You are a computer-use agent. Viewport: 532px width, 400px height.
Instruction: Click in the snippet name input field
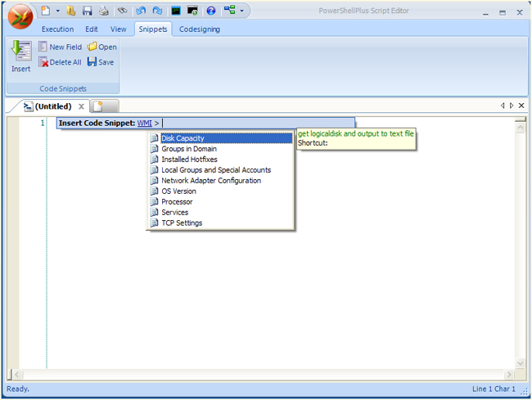[x=258, y=123]
